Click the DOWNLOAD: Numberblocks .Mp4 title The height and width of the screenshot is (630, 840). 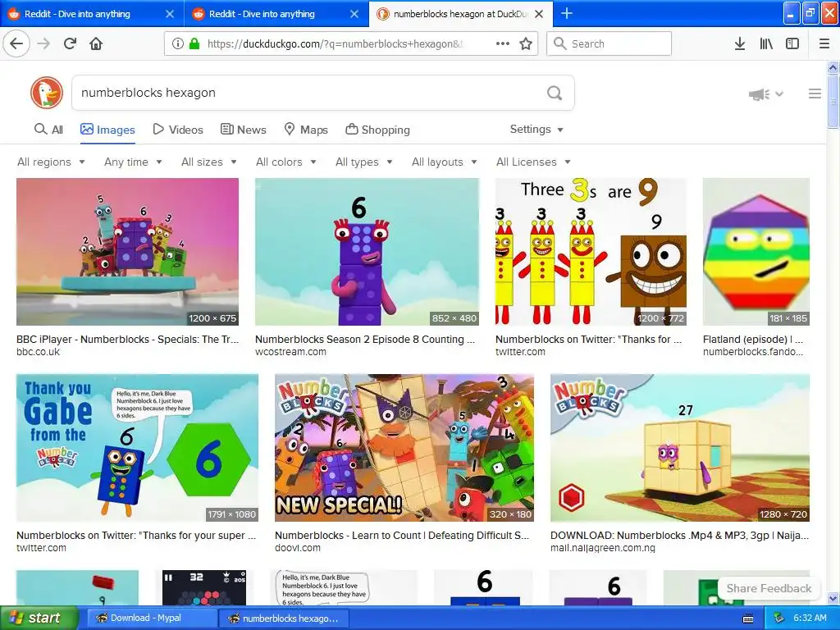click(x=680, y=535)
